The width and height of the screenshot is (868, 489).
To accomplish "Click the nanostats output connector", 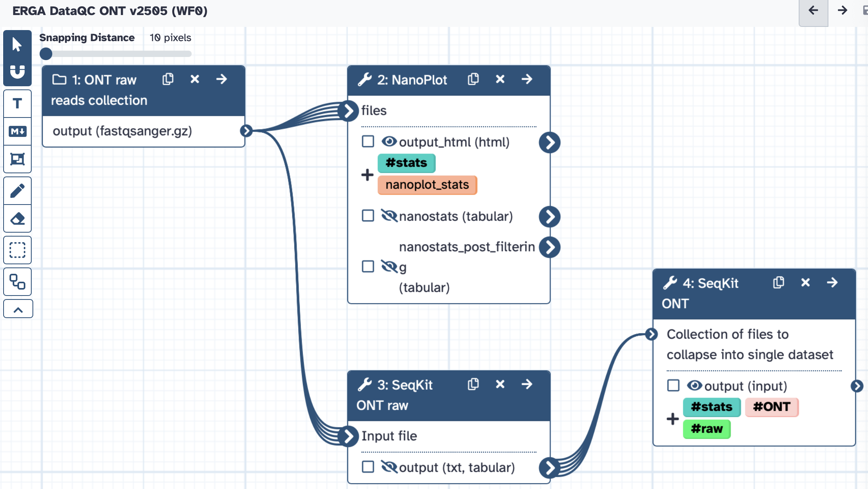I will [x=550, y=217].
